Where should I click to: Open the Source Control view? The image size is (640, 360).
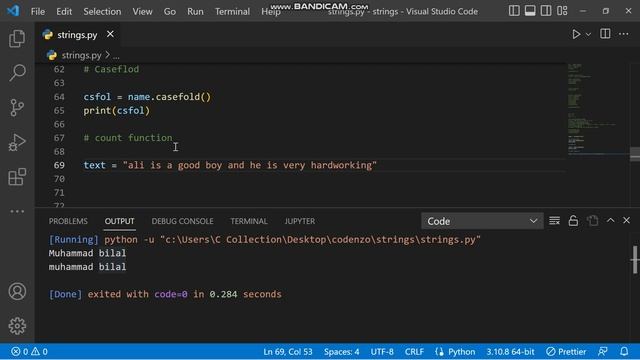[17, 107]
